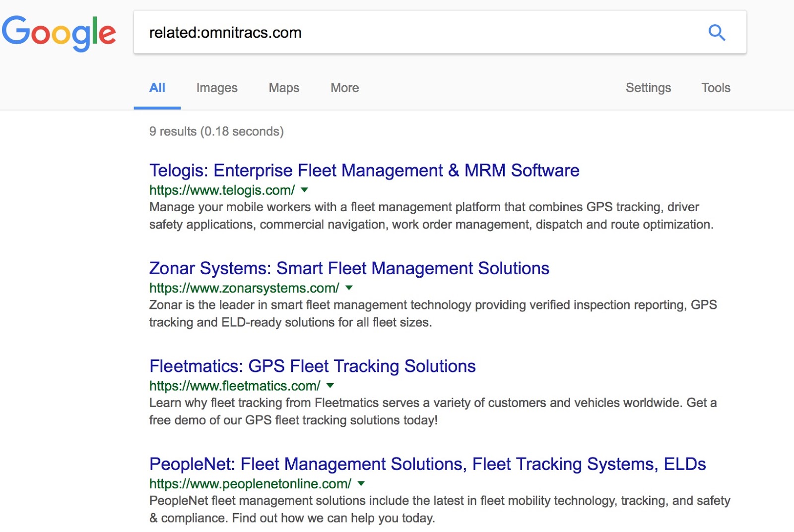The image size is (794, 532).
Task: Expand the arrow beside fleetmatics.com URL
Action: pos(331,385)
